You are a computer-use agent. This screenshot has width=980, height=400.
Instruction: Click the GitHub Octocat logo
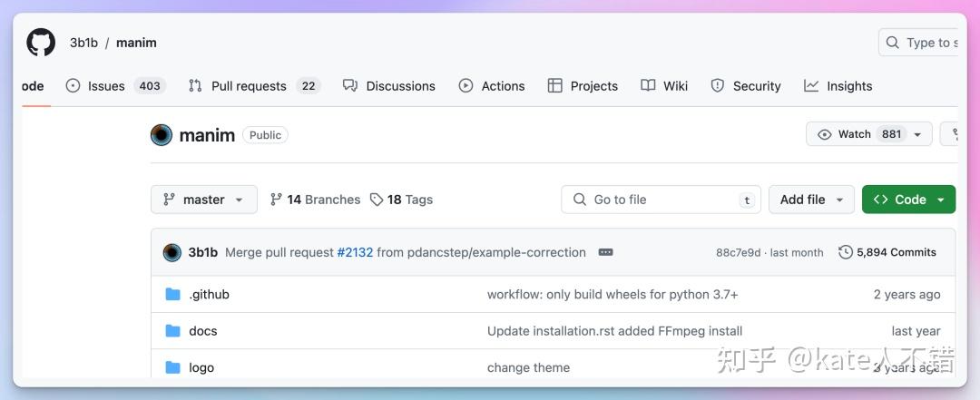point(41,43)
